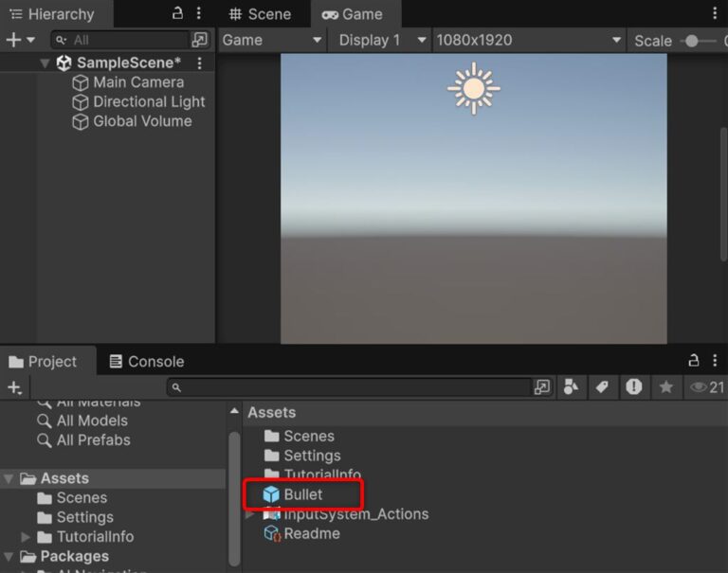The height and width of the screenshot is (573, 728).
Task: Collapse the Assets folder in left tree
Action: 9,478
